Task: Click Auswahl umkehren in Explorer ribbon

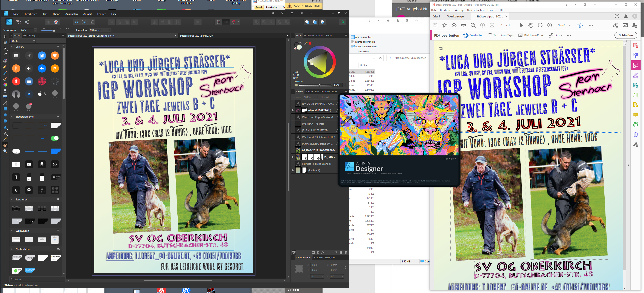Action: (364, 47)
